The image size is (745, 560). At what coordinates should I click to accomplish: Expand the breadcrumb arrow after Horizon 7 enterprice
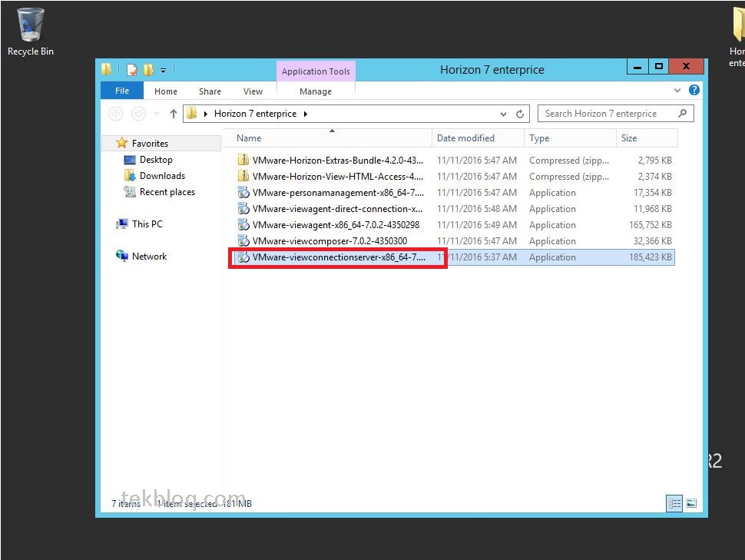(x=306, y=114)
